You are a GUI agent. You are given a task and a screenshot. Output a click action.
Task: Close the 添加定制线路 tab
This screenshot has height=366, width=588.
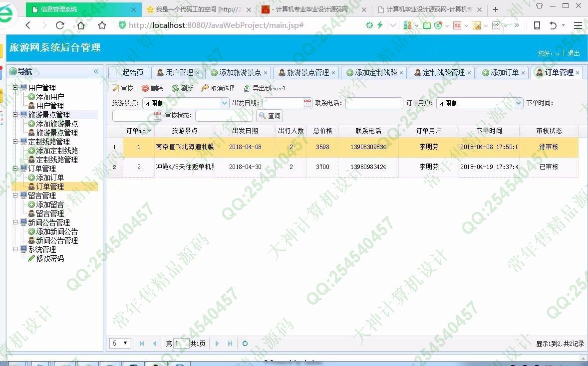pyautogui.click(x=401, y=73)
